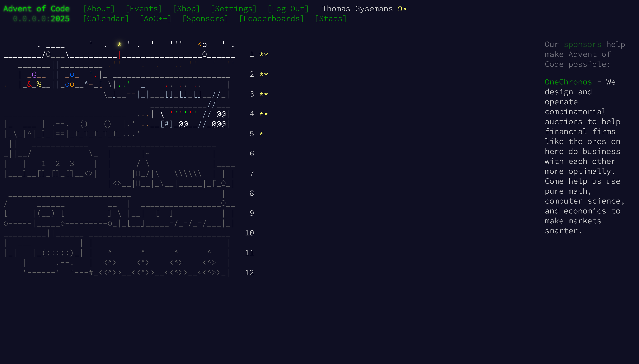
Task: Follow the green sponsors link in sidebar
Action: click(582, 45)
